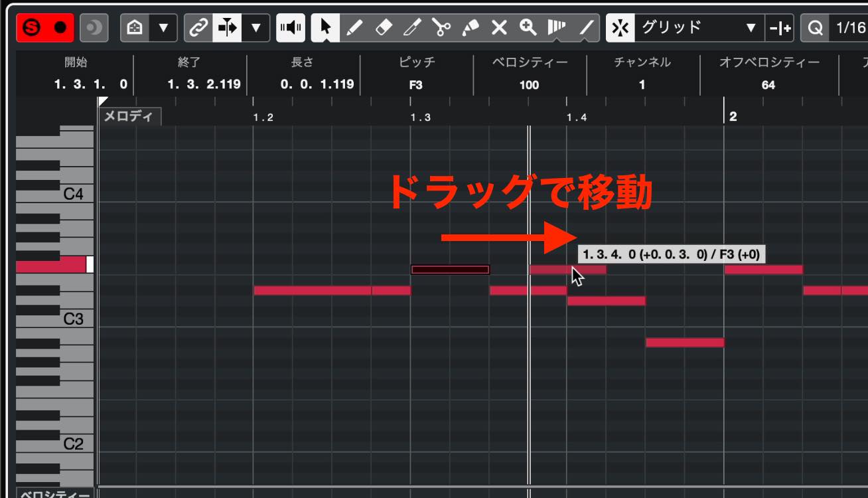
Task: Click ruler position 1.4
Action: click(x=577, y=118)
